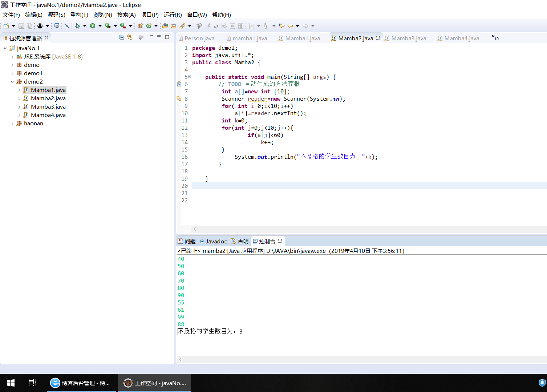Open the 源码(S) menu
This screenshot has height=392, width=547.
click(x=56, y=15)
